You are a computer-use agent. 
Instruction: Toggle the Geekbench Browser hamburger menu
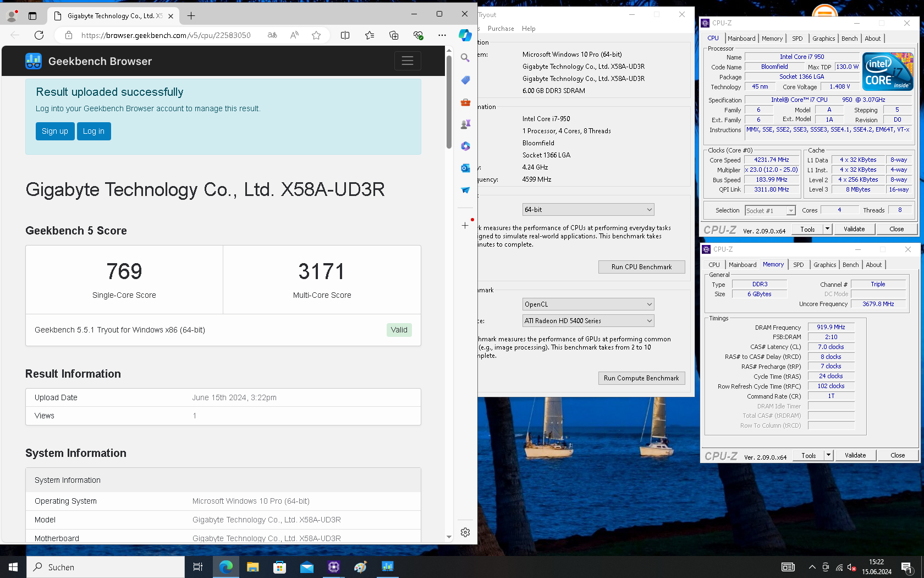click(408, 61)
